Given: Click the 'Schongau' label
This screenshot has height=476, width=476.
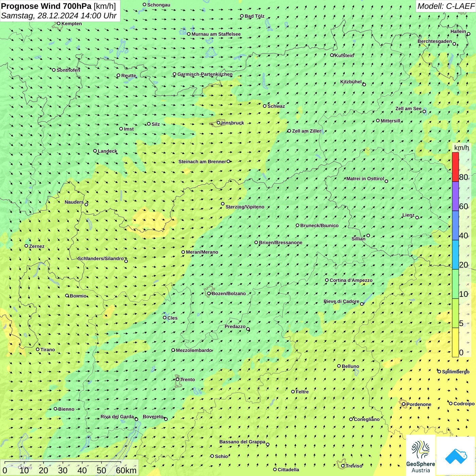Looking at the screenshot, I should pyautogui.click(x=159, y=5).
